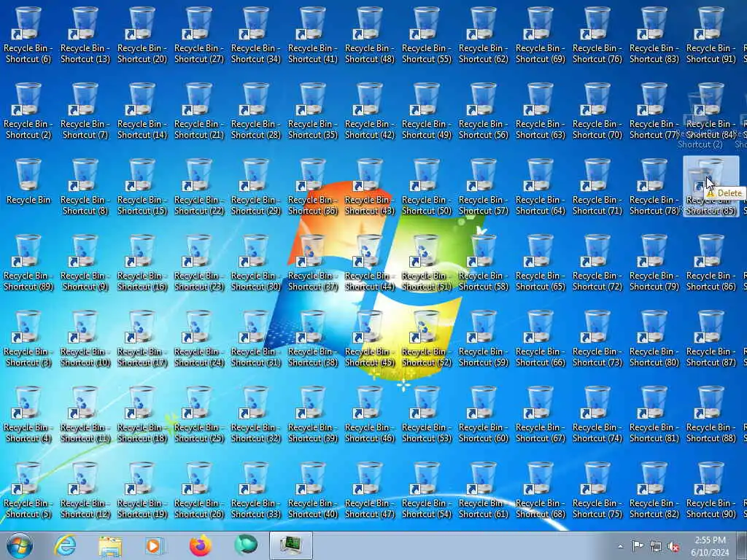The width and height of the screenshot is (747, 560).
Task: Select Recycle Bin - Shortcut (19) icon
Action: [142, 491]
